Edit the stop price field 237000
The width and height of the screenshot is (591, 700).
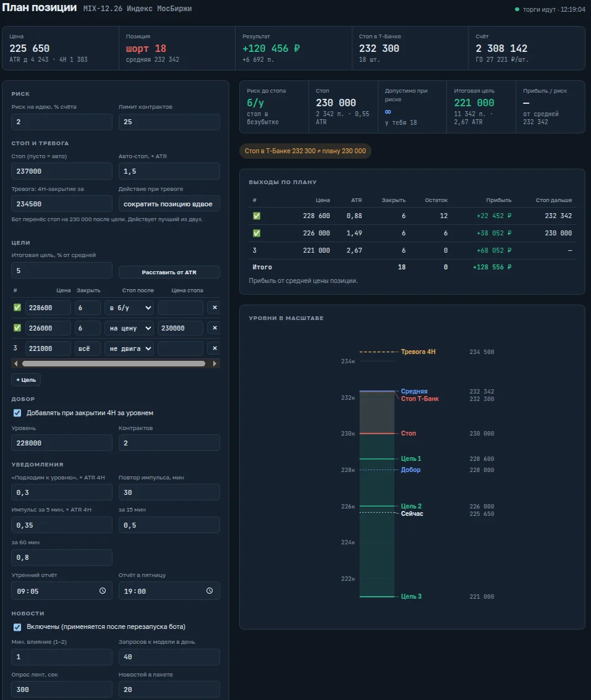(x=62, y=171)
